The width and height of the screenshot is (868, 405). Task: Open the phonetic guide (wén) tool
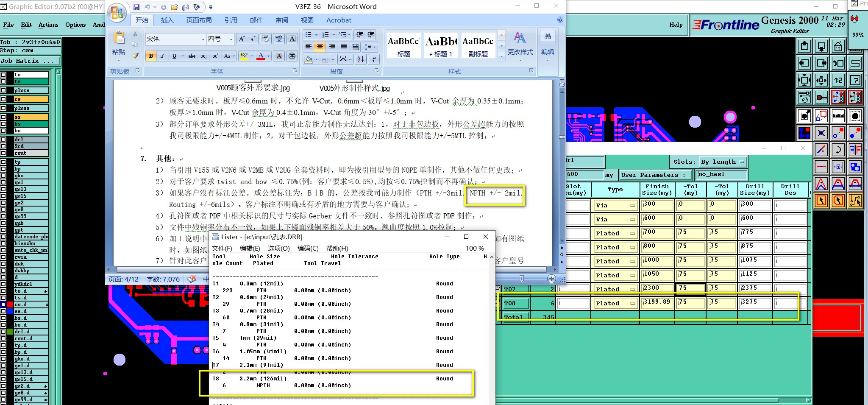(279, 39)
